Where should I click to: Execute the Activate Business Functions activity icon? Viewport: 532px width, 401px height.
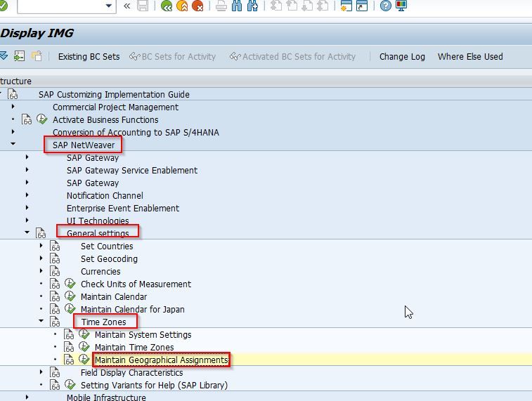pos(41,119)
